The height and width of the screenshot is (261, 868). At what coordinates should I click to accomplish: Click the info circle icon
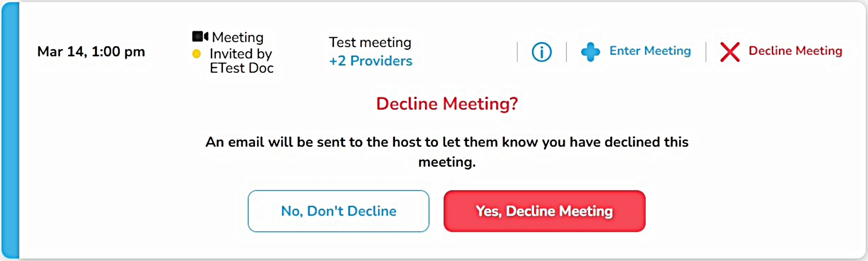[x=541, y=52]
